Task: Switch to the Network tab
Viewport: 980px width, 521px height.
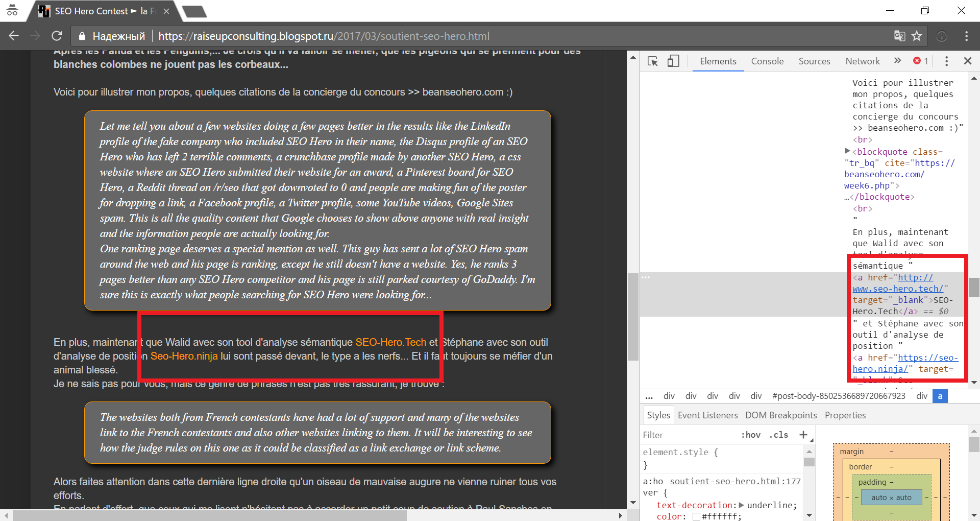Action: (x=863, y=61)
